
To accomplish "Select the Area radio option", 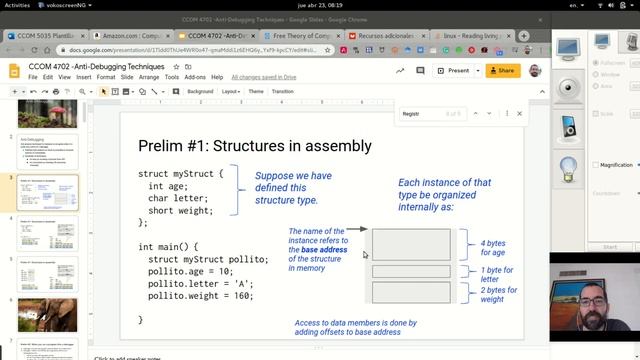I will coord(596,86).
